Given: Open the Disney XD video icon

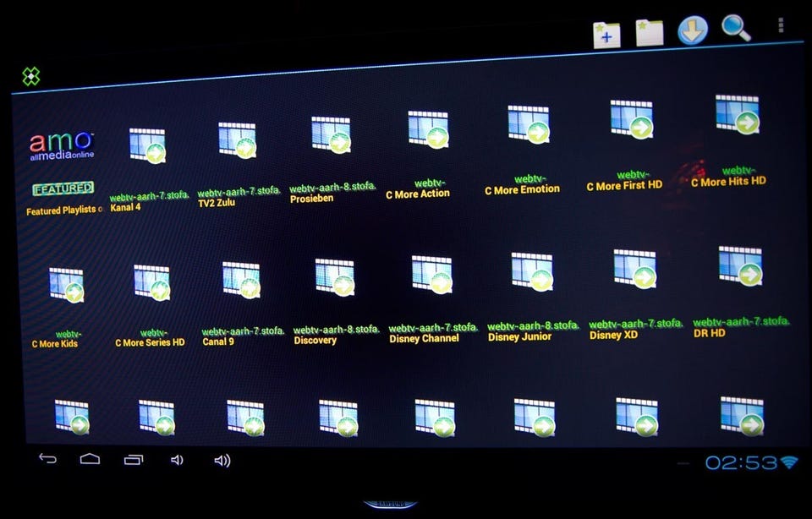Looking at the screenshot, I should [635, 269].
